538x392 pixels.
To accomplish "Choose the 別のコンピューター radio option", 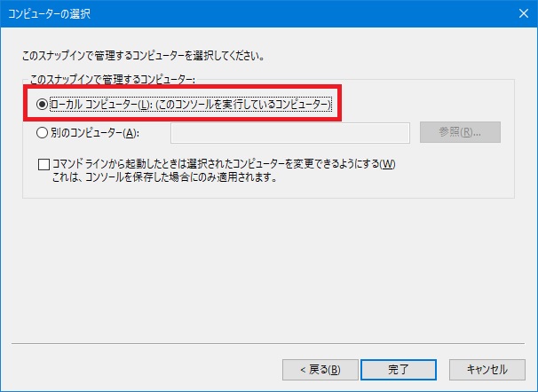I will [42, 133].
